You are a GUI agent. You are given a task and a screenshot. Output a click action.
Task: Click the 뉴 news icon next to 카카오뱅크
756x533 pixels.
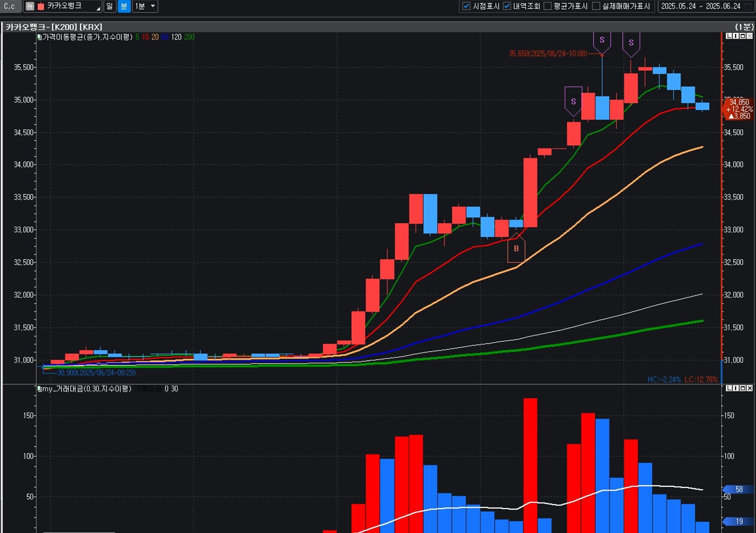pos(30,6)
